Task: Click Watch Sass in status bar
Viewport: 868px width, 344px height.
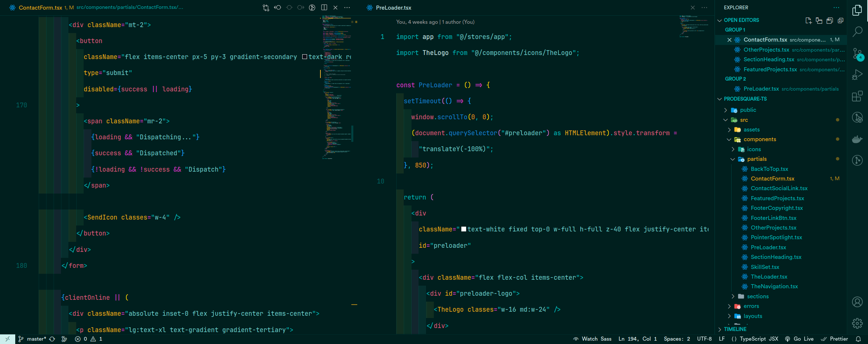Action: pyautogui.click(x=592, y=339)
